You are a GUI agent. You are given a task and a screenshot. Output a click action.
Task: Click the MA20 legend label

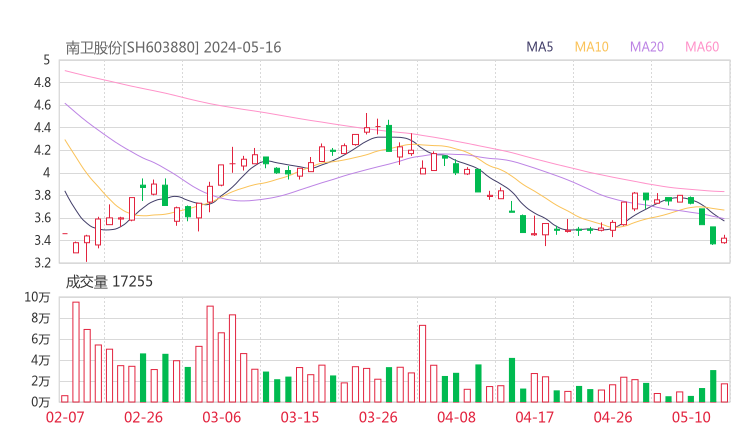pyautogui.click(x=647, y=47)
